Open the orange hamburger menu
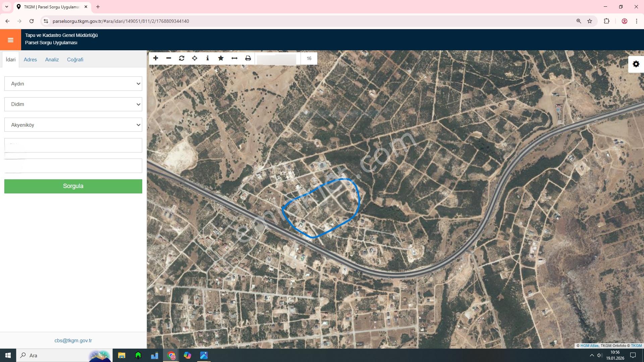 coord(10,40)
